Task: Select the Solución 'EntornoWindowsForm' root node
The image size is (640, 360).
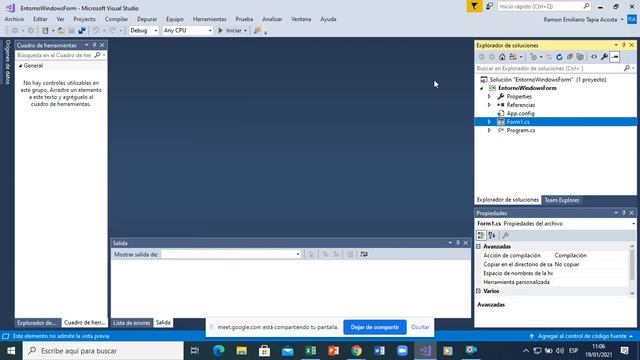Action: 547,80
